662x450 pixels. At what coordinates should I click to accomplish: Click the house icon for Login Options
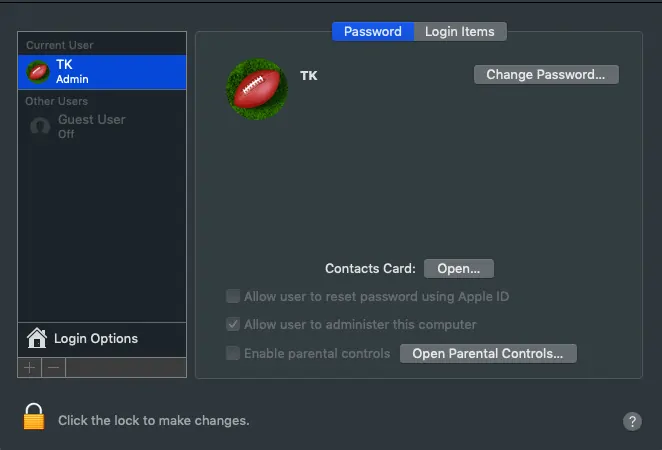[37, 338]
